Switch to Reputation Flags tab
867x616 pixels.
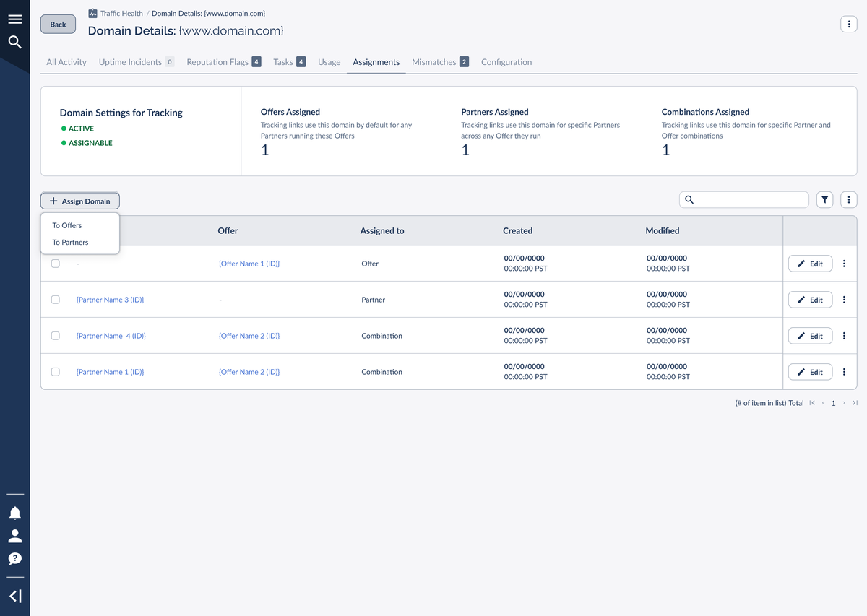(x=224, y=62)
